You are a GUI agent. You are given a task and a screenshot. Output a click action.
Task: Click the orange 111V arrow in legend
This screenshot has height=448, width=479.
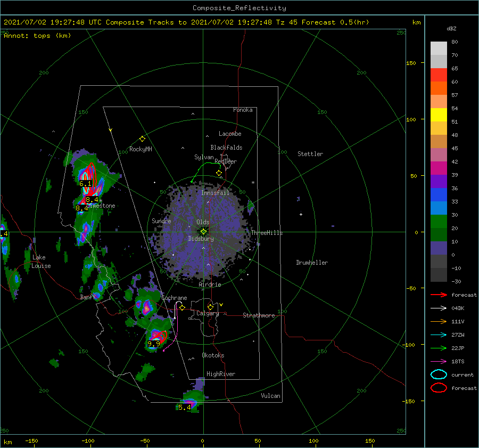click(x=439, y=321)
